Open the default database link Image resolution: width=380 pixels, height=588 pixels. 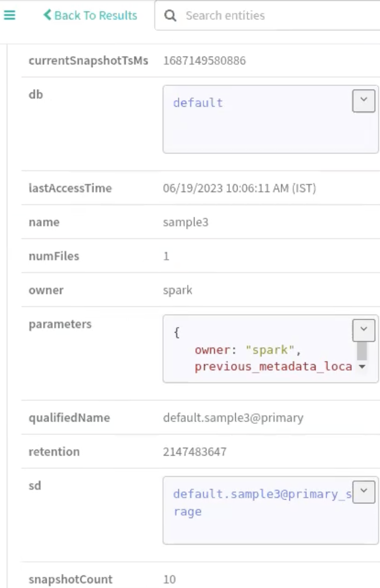pos(198,103)
